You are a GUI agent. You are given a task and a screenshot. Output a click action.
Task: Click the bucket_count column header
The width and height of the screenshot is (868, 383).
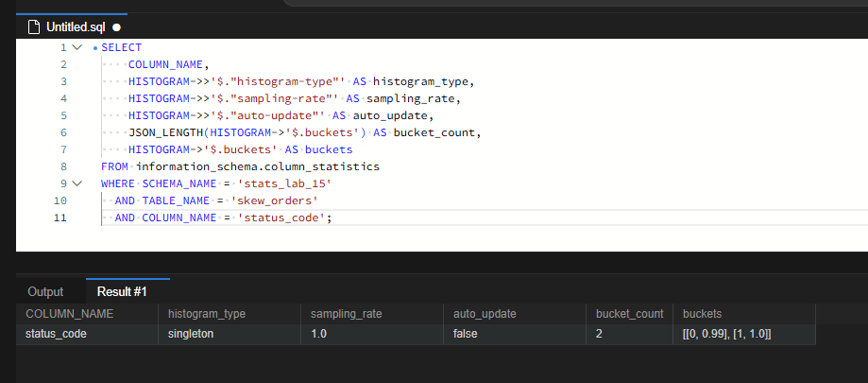(629, 314)
